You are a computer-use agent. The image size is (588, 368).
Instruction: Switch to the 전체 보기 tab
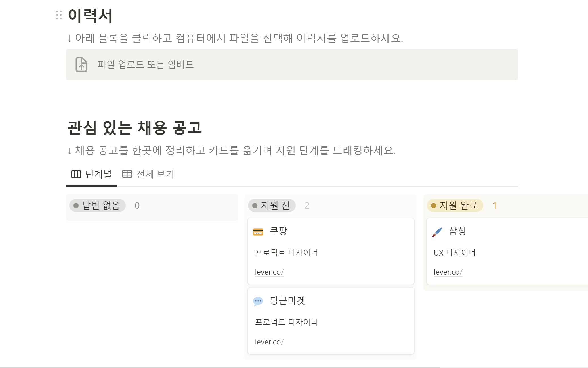148,174
